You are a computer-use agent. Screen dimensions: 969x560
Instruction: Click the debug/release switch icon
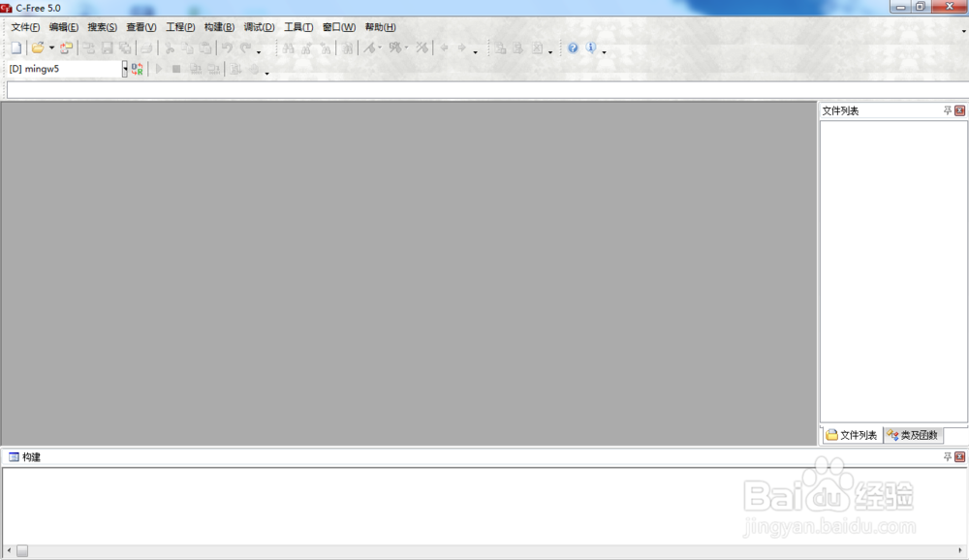point(138,69)
